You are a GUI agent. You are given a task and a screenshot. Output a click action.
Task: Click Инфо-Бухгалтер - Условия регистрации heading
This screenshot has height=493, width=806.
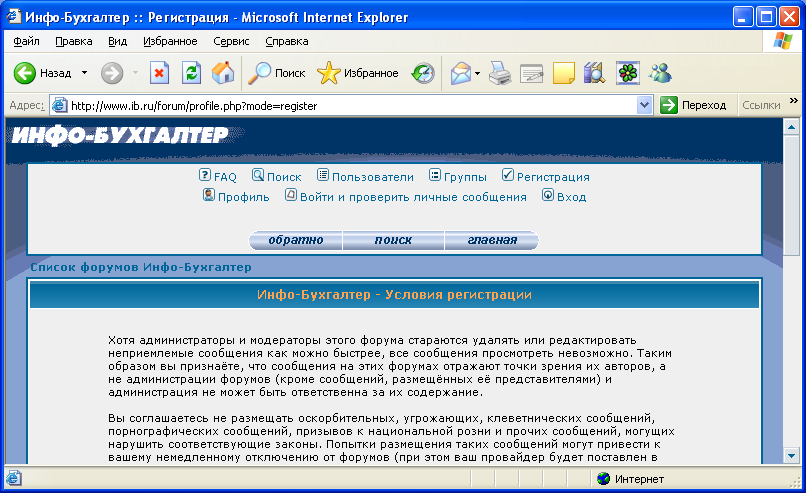(394, 295)
